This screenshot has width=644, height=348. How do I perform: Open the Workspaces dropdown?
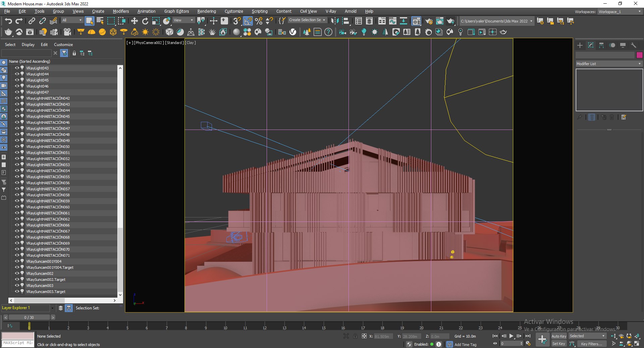point(620,12)
